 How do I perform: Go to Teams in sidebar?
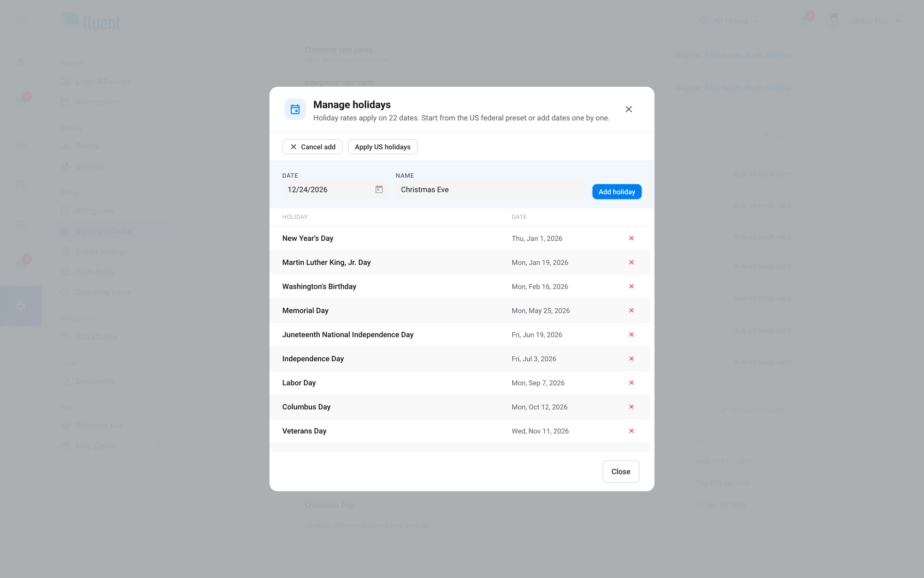tap(87, 146)
